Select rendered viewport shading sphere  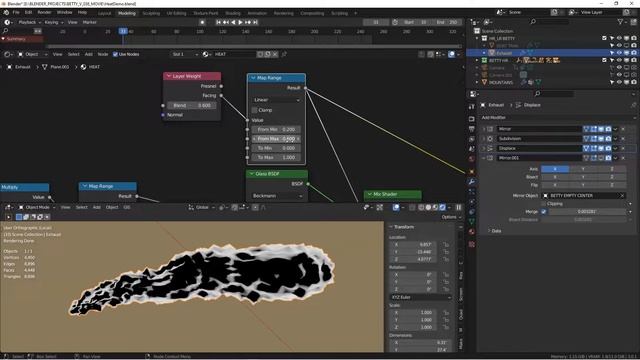tap(442, 207)
